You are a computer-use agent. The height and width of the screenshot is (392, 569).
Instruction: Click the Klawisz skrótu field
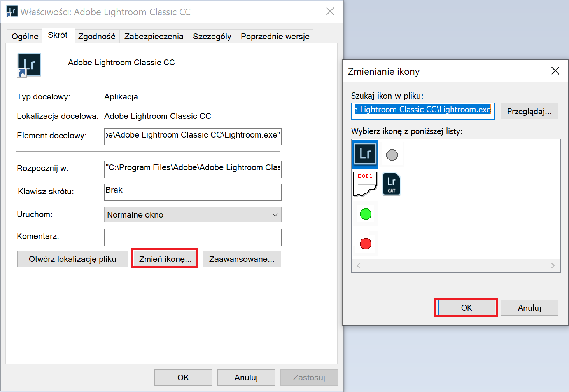point(193,192)
